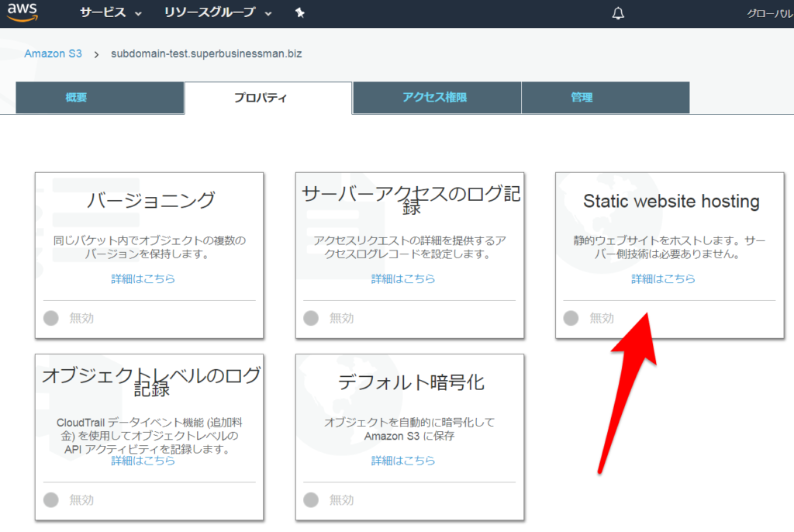Select the プロパティ tab
The height and width of the screenshot is (532, 794).
(x=268, y=97)
